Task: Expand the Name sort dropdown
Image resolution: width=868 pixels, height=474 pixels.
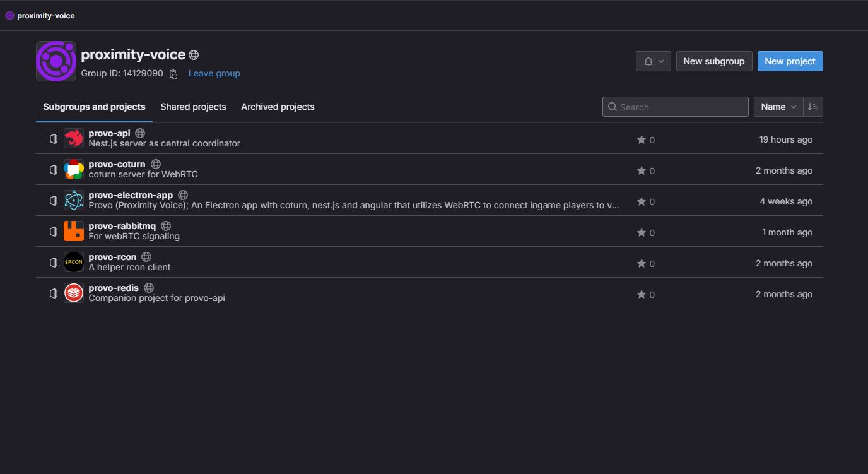Action: (778, 107)
